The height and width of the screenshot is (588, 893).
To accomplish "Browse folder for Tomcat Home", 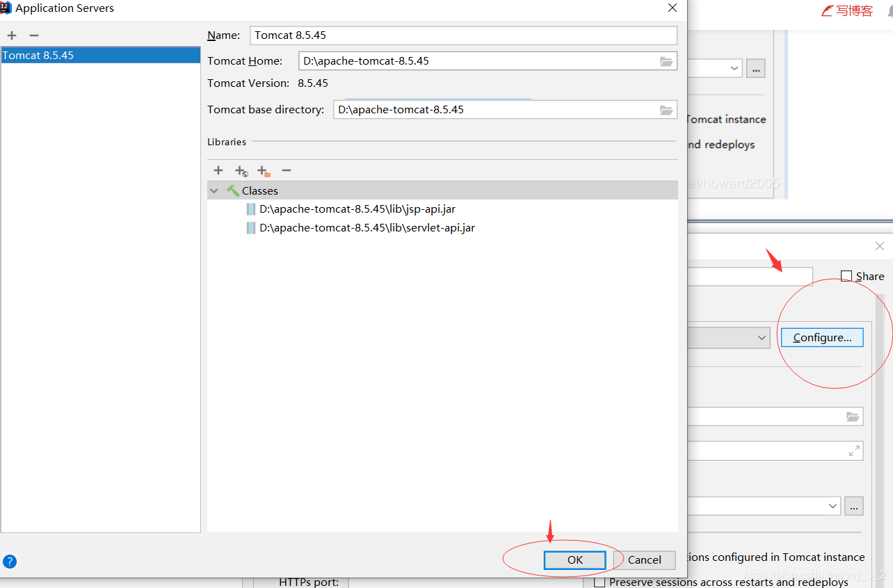I will [666, 61].
